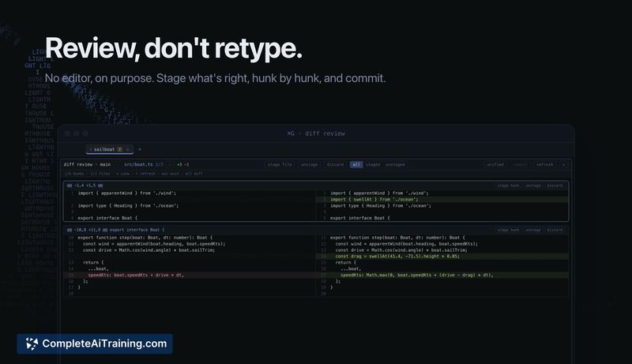Click the added line importing swellAt
The width and height of the screenshot is (632, 364).
(x=442, y=199)
